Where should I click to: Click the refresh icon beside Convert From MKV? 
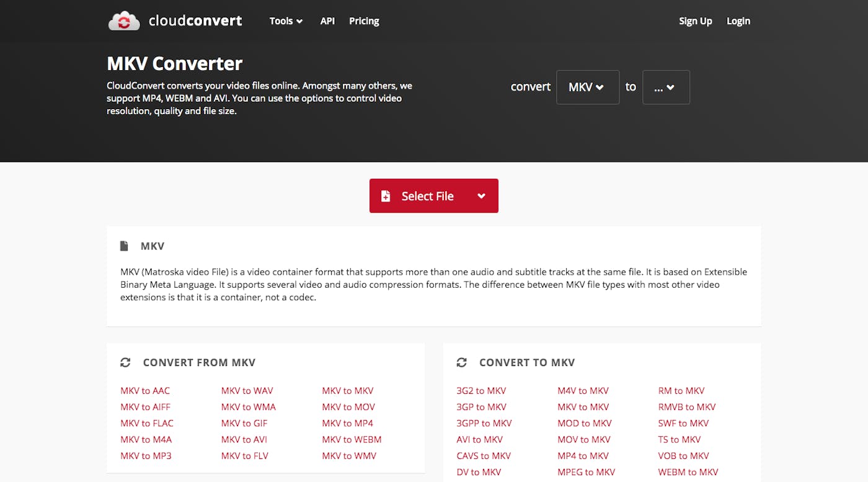pyautogui.click(x=125, y=362)
